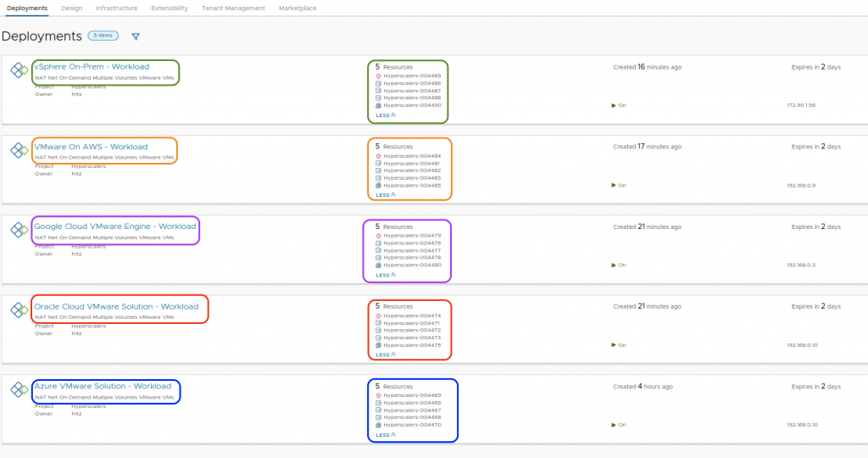Open Oracle Cloud VMware Solution - Workload deployment

click(x=116, y=306)
